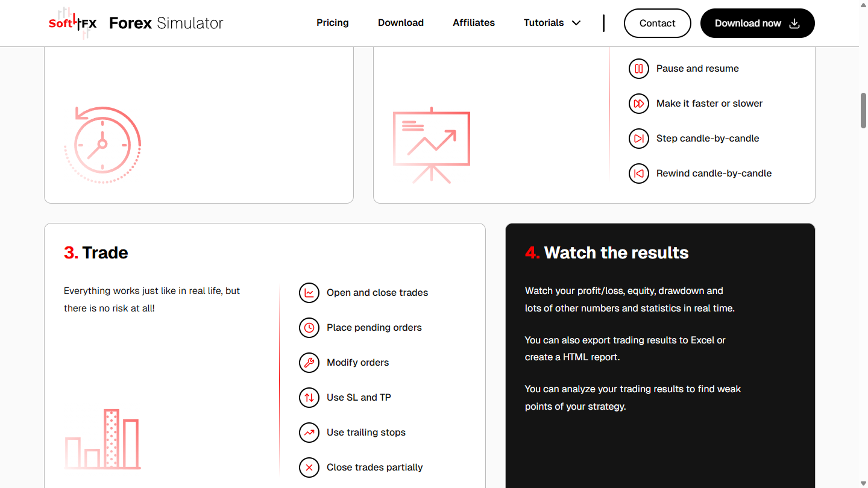Viewport: 868px width, 488px height.
Task: Click the page vertical scrollbar thumb
Action: point(863,110)
